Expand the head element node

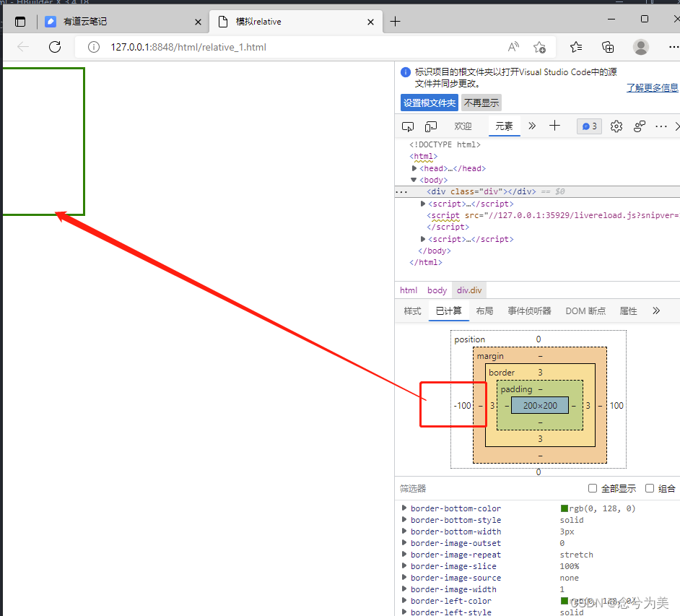pyautogui.click(x=414, y=168)
